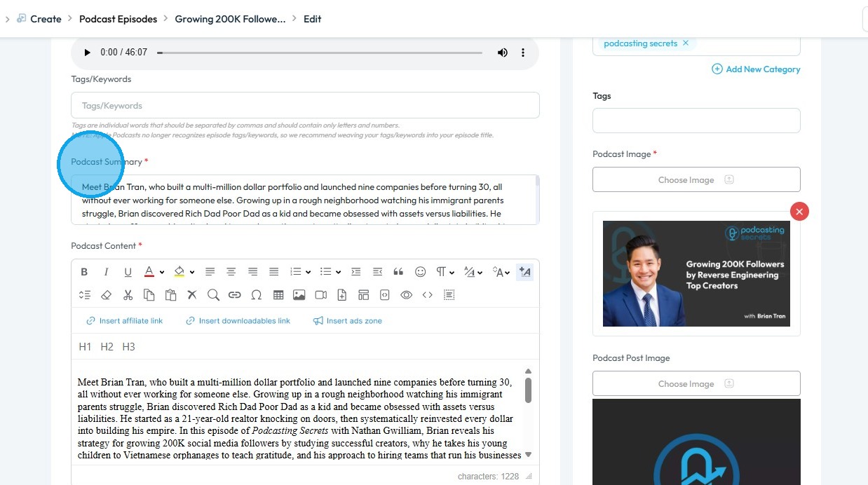Insert a special character omega symbol
The height and width of the screenshot is (485, 868).
pos(257,295)
